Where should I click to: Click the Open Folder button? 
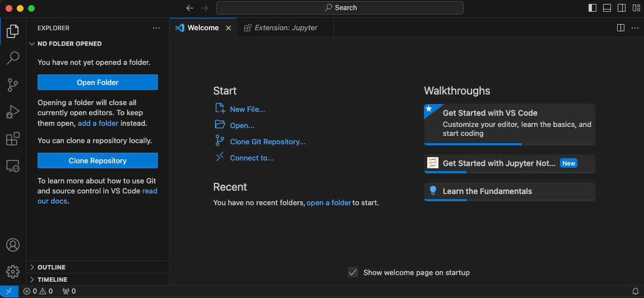pyautogui.click(x=98, y=82)
